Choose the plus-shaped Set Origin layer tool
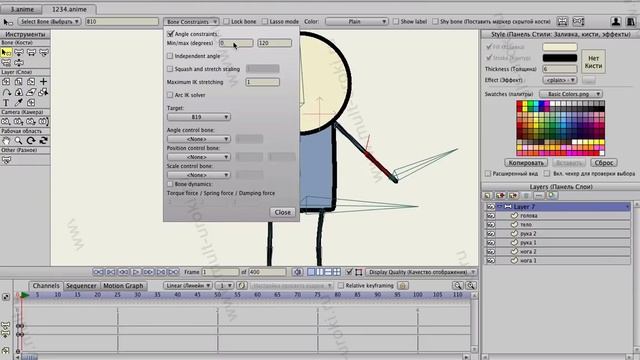 [x=43, y=82]
